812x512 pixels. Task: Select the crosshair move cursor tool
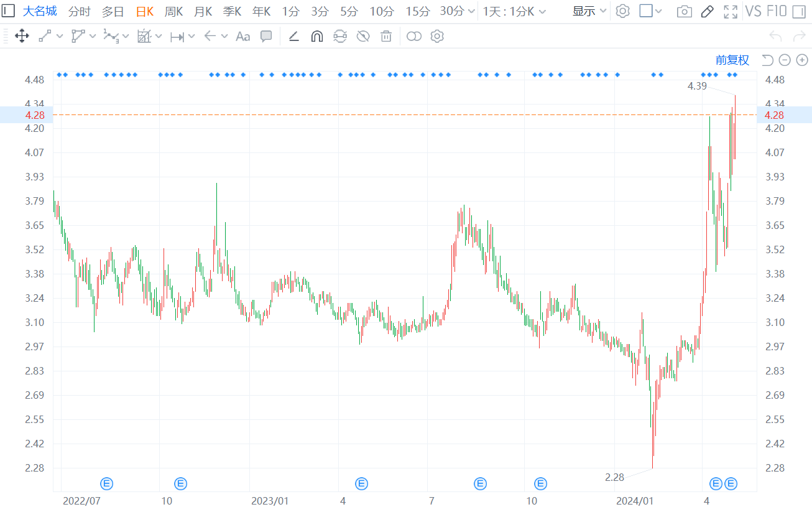click(x=22, y=36)
